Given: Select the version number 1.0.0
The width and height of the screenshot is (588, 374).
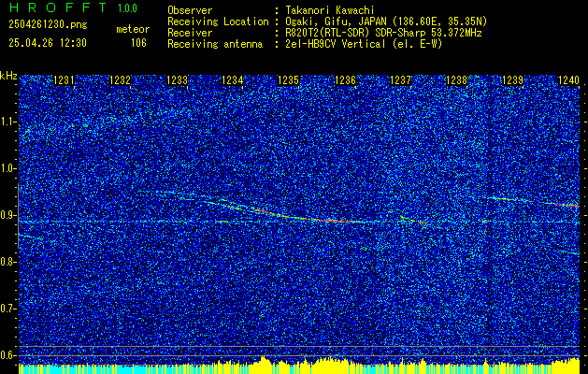Looking at the screenshot, I should point(127,7).
